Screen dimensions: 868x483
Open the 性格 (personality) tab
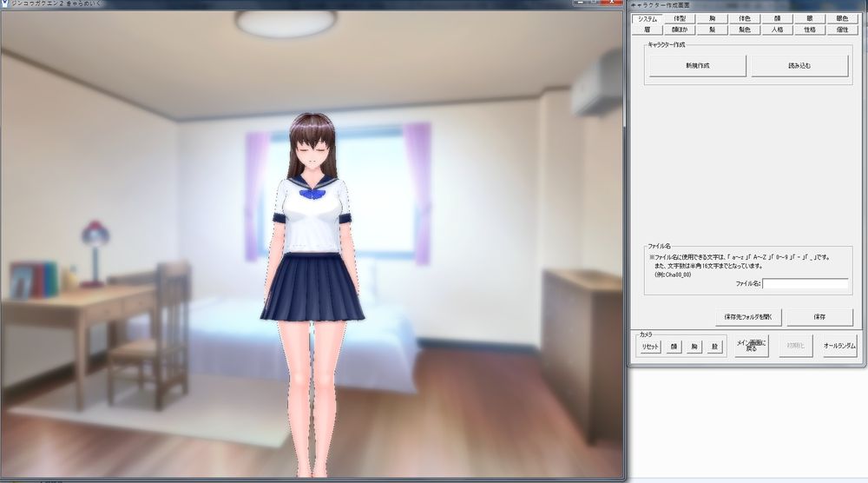810,30
